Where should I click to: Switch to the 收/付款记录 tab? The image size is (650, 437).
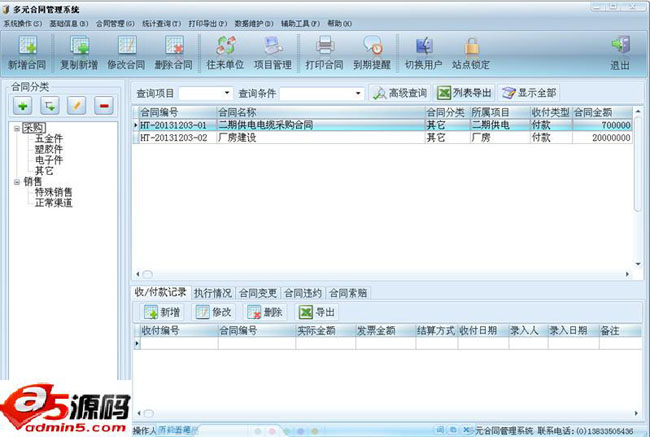click(160, 292)
